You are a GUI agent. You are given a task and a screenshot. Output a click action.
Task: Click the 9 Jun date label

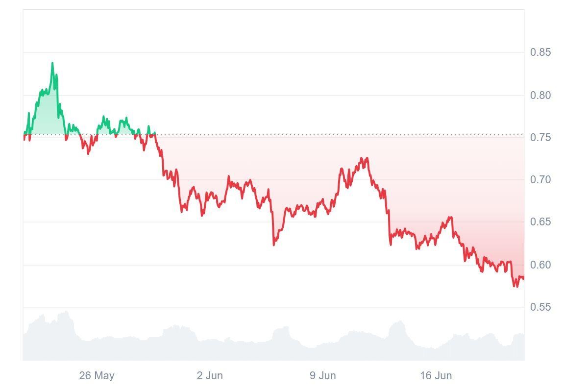pyautogui.click(x=322, y=376)
